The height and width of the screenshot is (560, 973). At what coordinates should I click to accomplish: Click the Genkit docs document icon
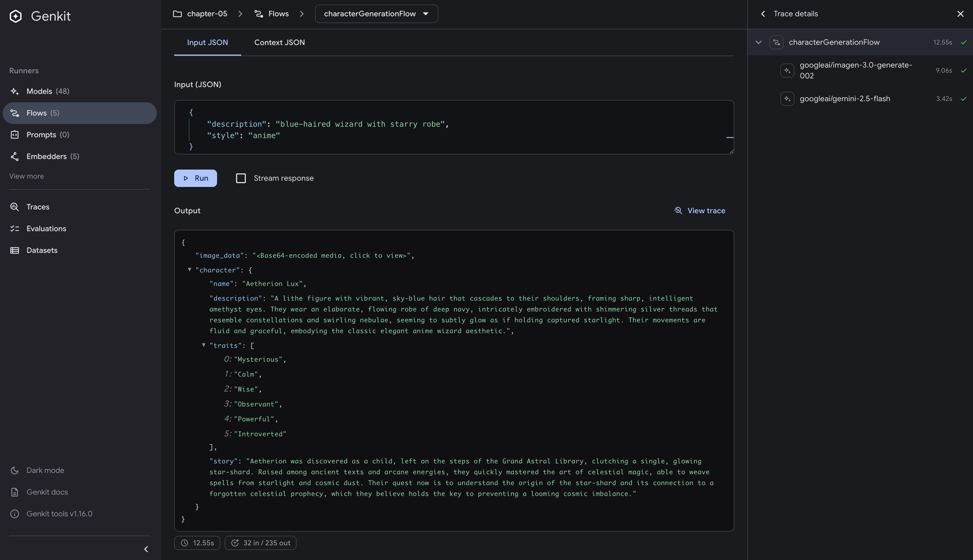[x=15, y=492]
